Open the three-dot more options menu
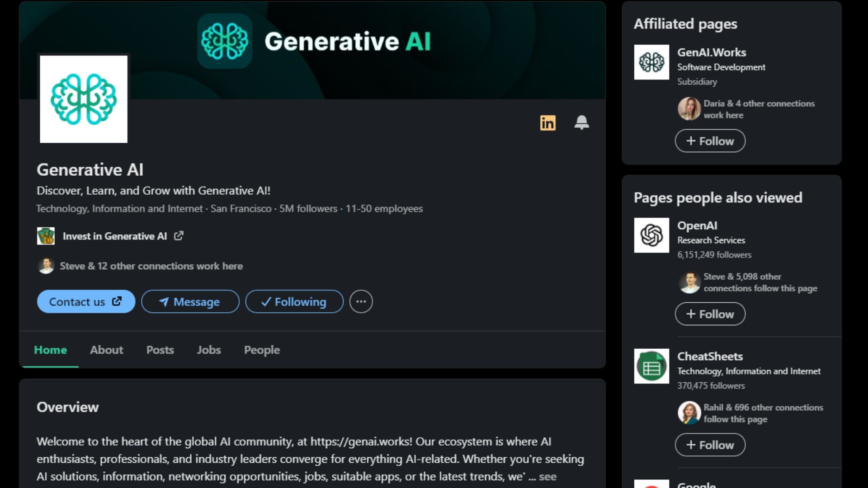Viewport: 868px width, 488px height. [361, 301]
